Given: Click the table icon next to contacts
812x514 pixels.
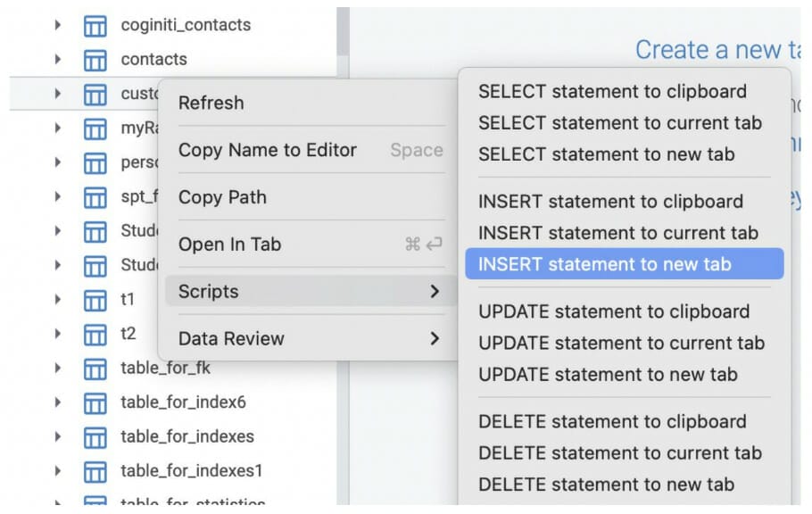Looking at the screenshot, I should click(95, 60).
